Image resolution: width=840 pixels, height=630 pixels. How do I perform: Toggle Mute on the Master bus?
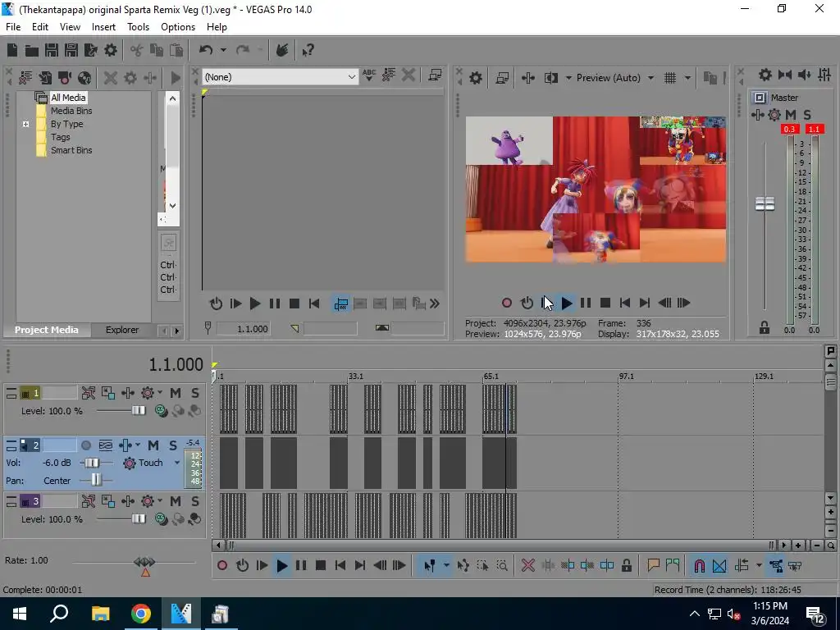pyautogui.click(x=791, y=115)
